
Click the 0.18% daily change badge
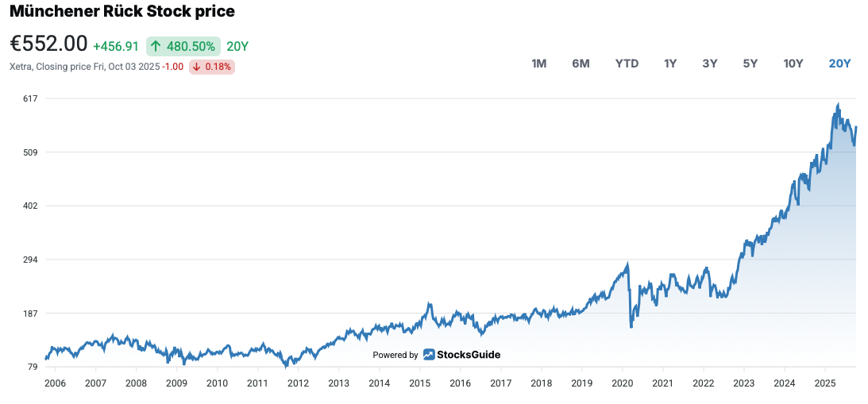point(211,67)
